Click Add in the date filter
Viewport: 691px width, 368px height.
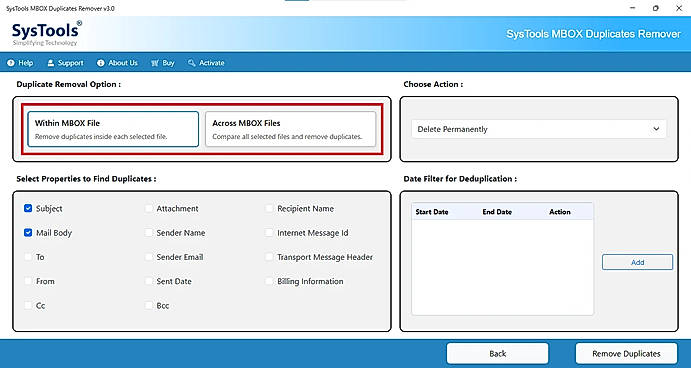coord(637,262)
